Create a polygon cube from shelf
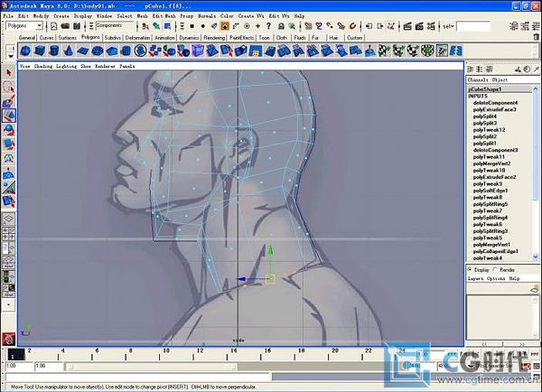542x392 pixels. [40, 51]
